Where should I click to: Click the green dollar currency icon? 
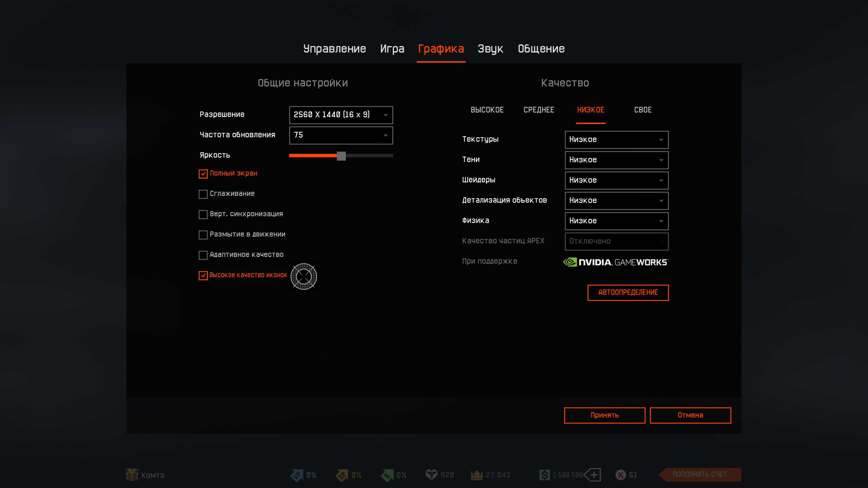[x=545, y=475]
